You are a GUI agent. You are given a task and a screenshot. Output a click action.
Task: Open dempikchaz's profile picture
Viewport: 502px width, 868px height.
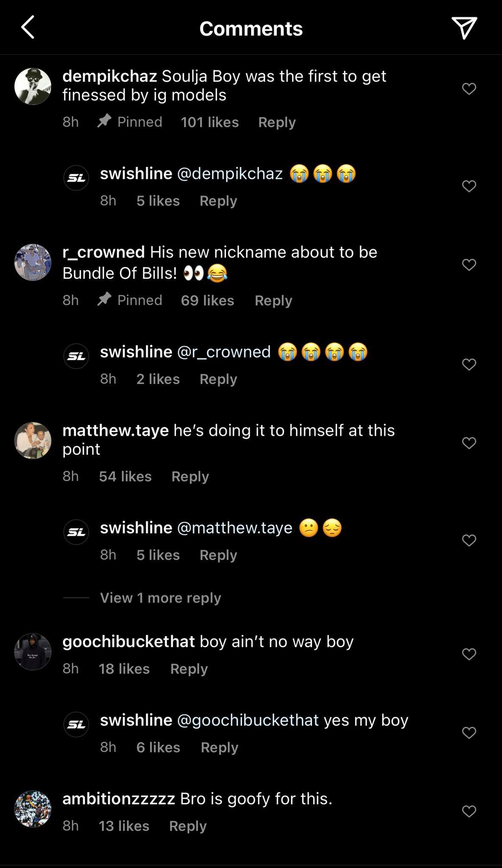33,86
